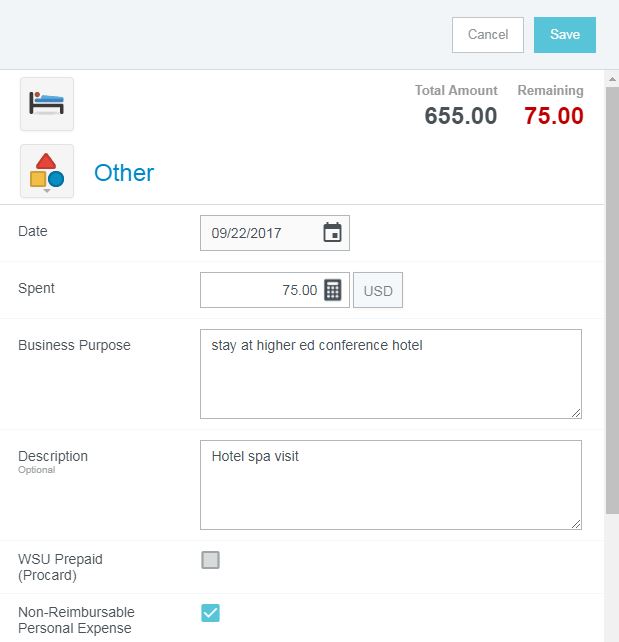Click the Spent amount field
619x642 pixels.
(260, 290)
